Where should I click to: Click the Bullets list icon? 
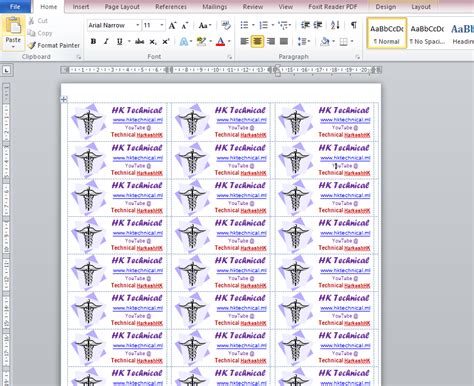[x=244, y=25]
